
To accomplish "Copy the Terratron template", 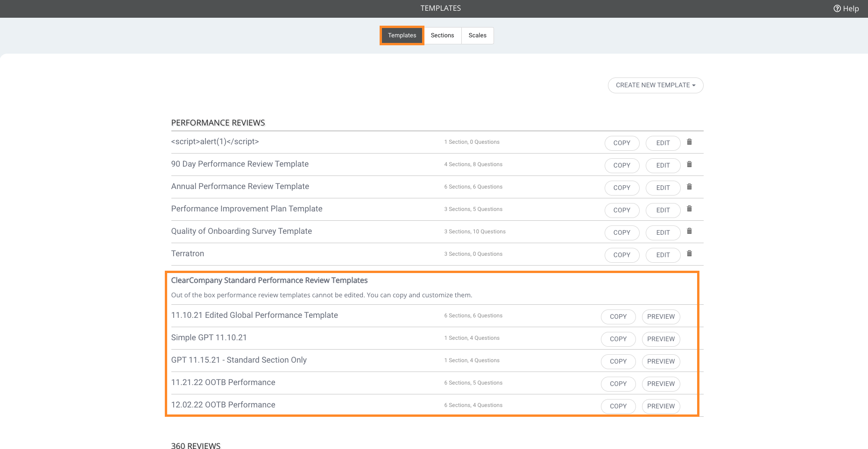I will (622, 255).
